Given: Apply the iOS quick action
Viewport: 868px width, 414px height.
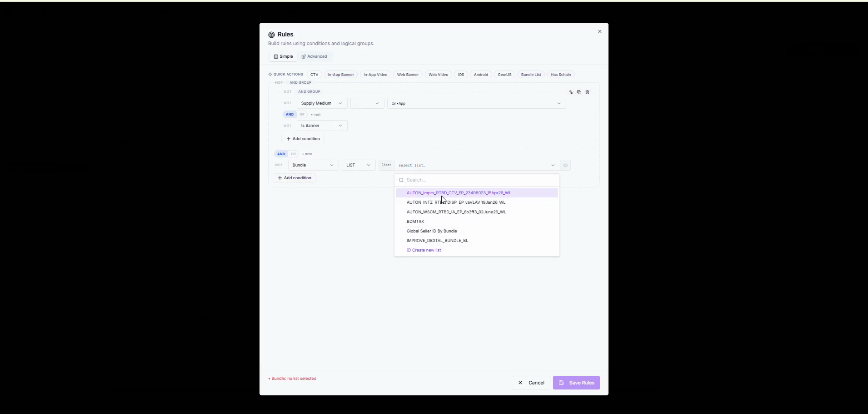Looking at the screenshot, I should [461, 75].
